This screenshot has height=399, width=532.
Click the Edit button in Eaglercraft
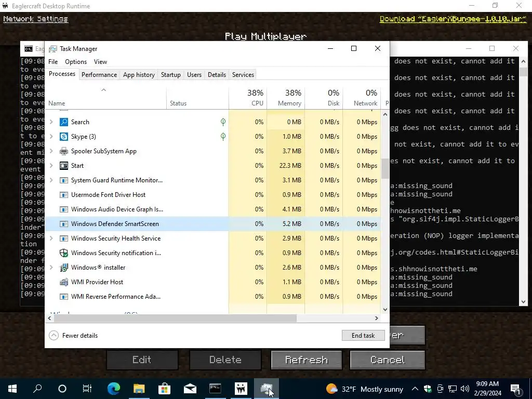(x=142, y=360)
